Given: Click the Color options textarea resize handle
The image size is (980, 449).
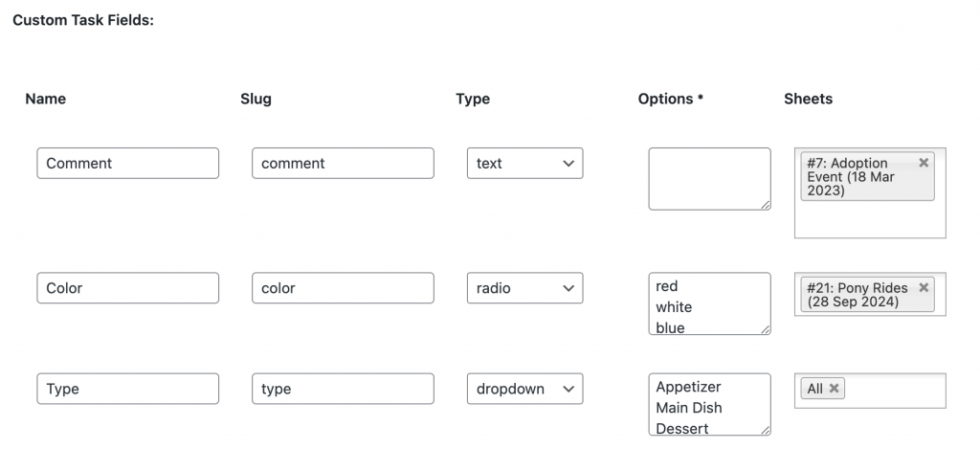Looking at the screenshot, I should click(x=765, y=329).
